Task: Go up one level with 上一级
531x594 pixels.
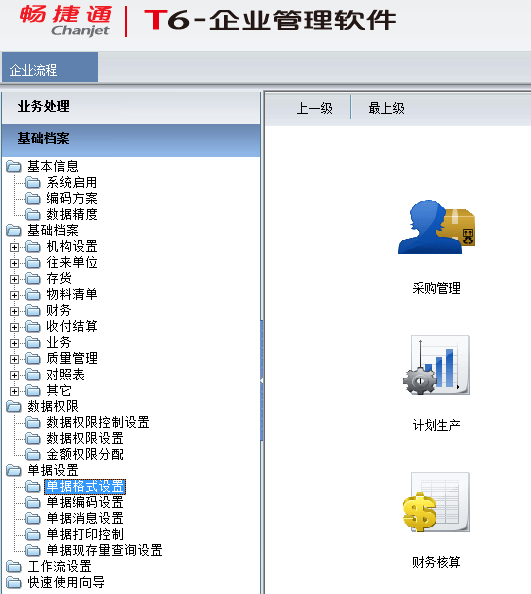Action: (314, 109)
